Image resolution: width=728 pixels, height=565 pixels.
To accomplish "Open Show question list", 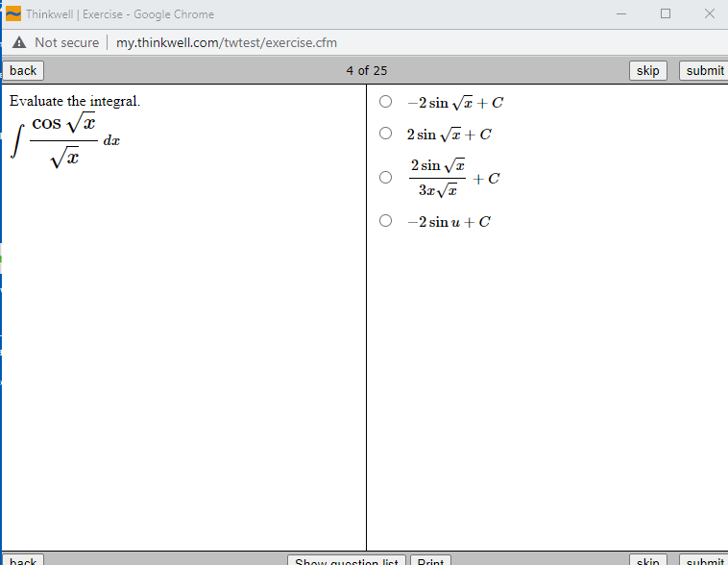I will pos(347,559).
